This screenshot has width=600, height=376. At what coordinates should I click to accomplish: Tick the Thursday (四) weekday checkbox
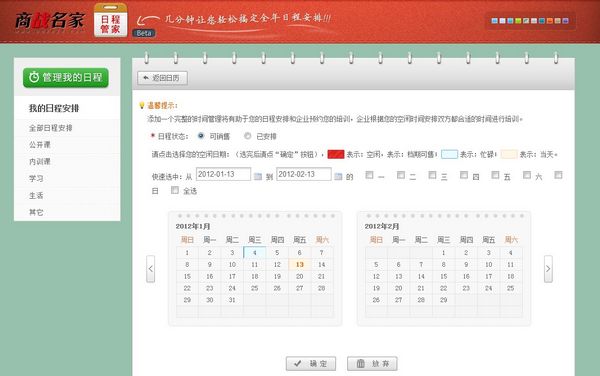click(x=464, y=175)
